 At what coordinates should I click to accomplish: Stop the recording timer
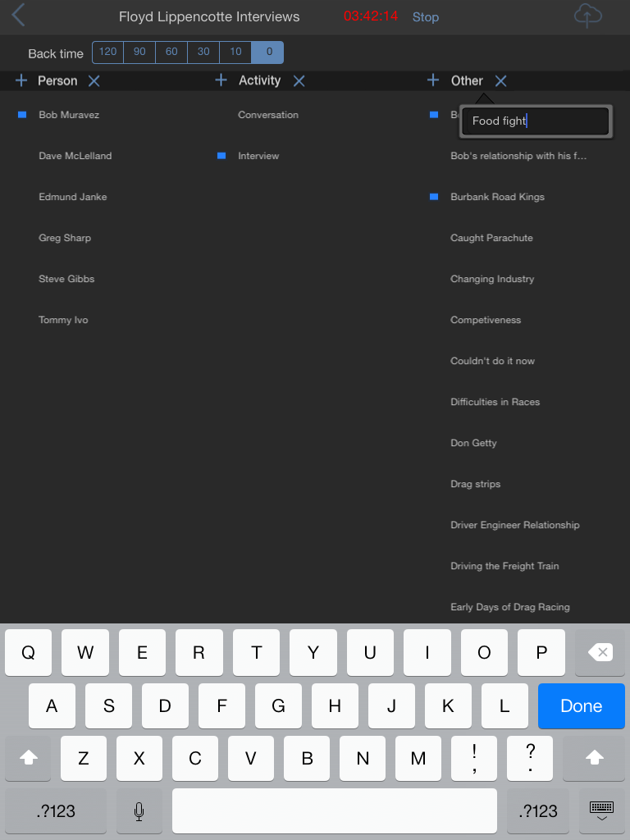point(426,17)
